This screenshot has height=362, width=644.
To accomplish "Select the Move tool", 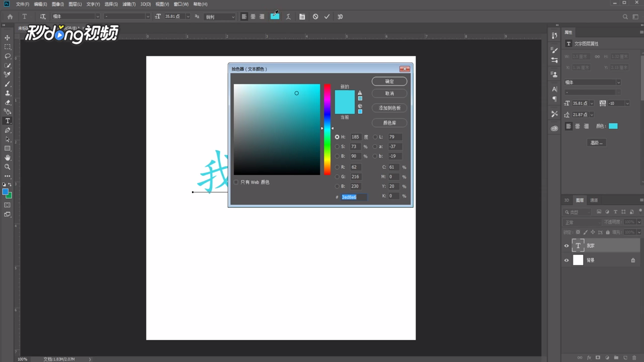I will tap(8, 38).
